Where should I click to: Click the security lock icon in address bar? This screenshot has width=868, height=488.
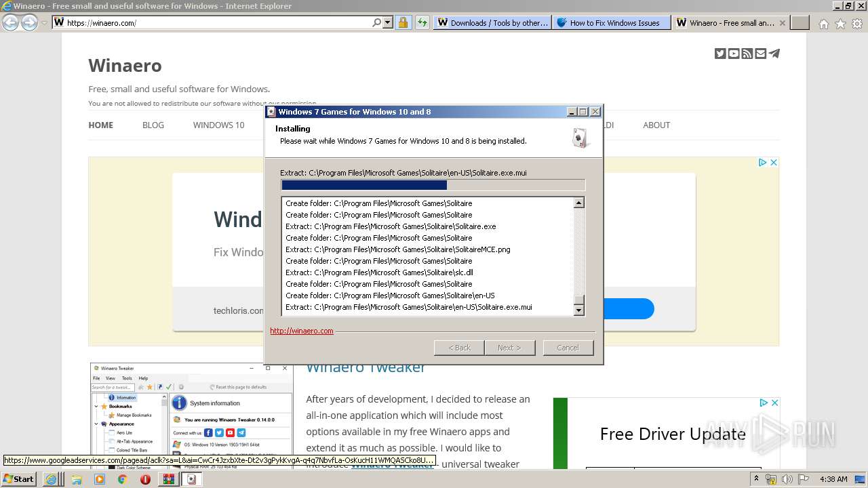tap(403, 22)
